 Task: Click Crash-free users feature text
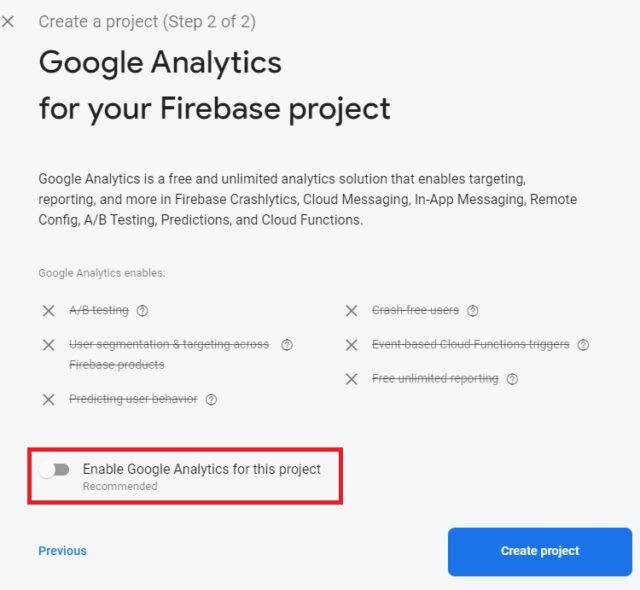pos(415,311)
